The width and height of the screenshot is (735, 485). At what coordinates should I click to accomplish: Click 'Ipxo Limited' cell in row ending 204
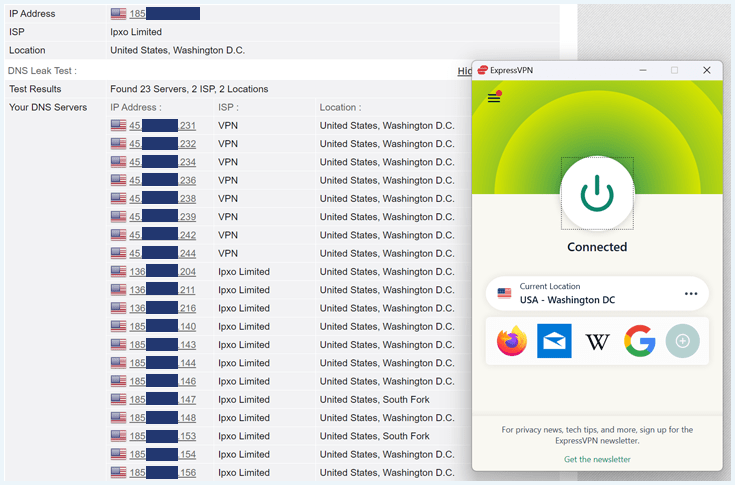(x=244, y=272)
